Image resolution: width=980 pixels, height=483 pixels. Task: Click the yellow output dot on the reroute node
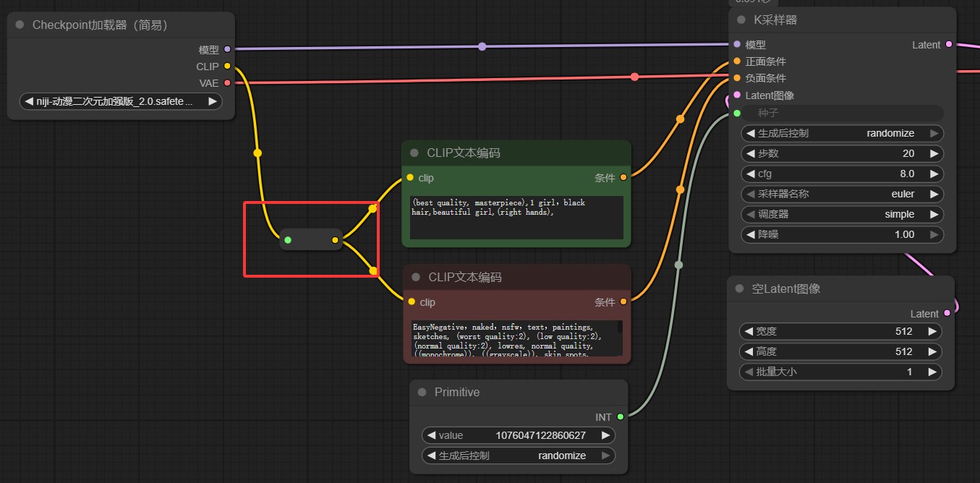pos(335,240)
